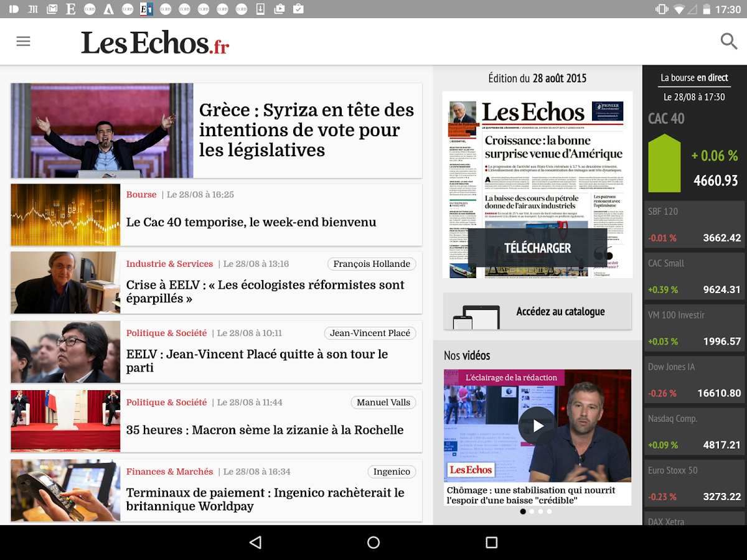Tap the gothic M notification icon
This screenshot has height=560, width=747.
(x=33, y=9)
